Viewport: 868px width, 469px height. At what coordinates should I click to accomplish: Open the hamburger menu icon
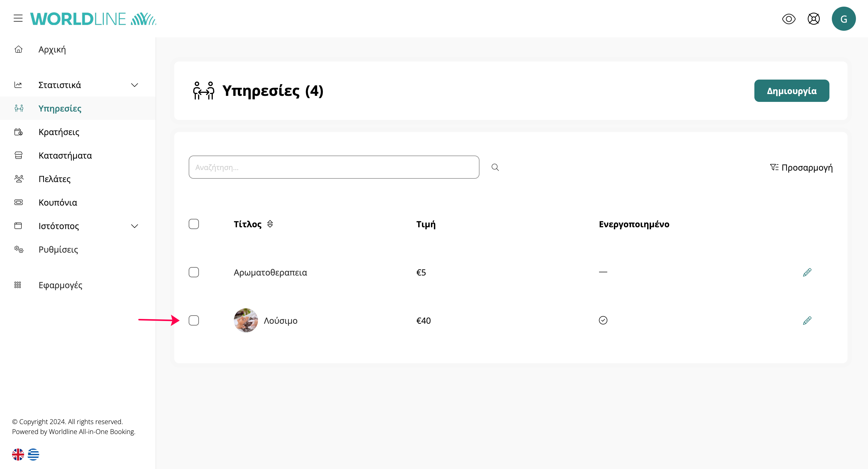(x=18, y=18)
